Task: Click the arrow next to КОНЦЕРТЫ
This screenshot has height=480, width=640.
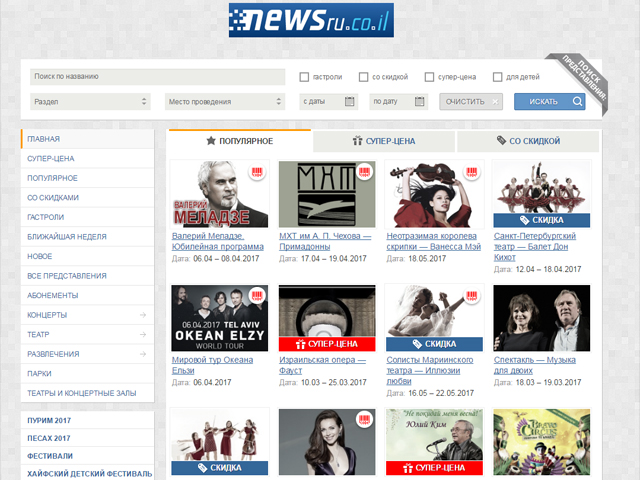Action: point(142,315)
